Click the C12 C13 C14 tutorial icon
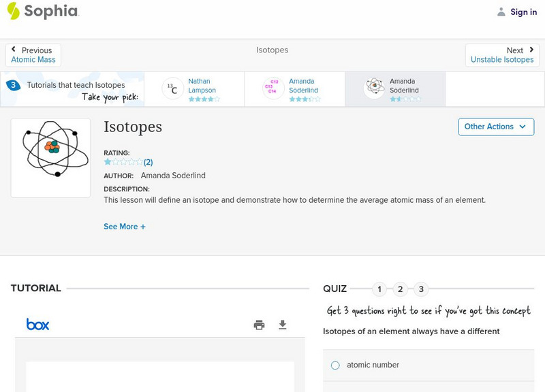Screen dimensions: 545x392 point(273,89)
